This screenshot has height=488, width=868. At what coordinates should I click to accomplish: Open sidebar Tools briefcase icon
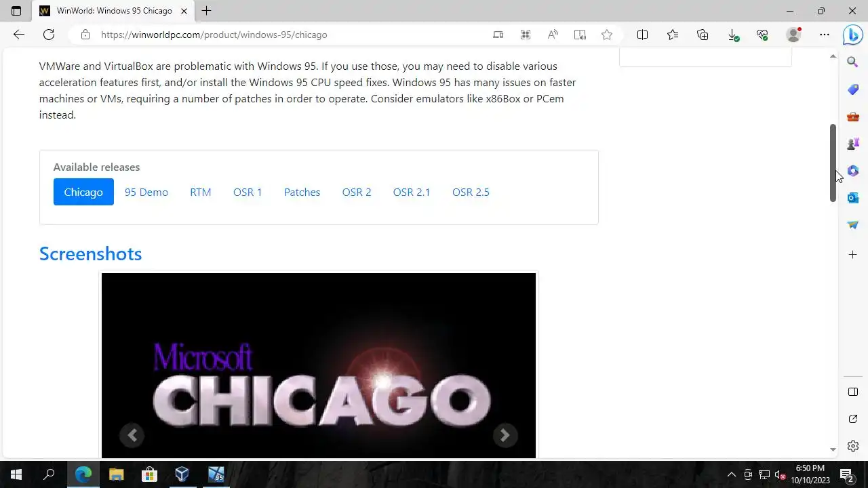point(853,117)
